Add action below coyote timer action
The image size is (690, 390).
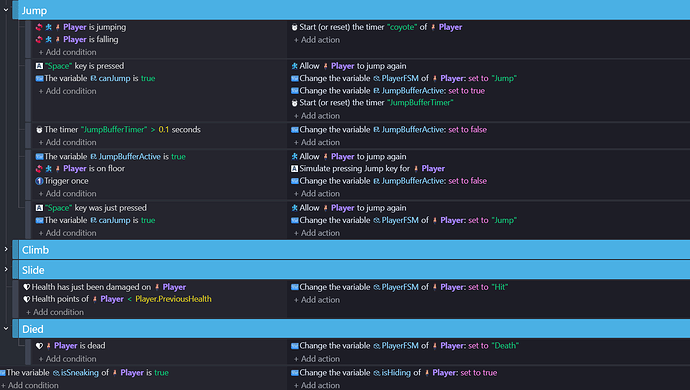coord(317,40)
